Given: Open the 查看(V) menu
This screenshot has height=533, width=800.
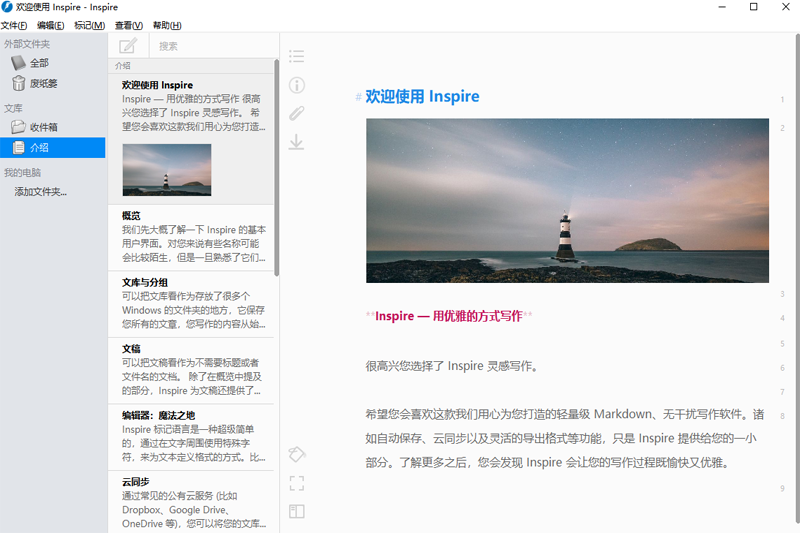Looking at the screenshot, I should click(x=128, y=25).
